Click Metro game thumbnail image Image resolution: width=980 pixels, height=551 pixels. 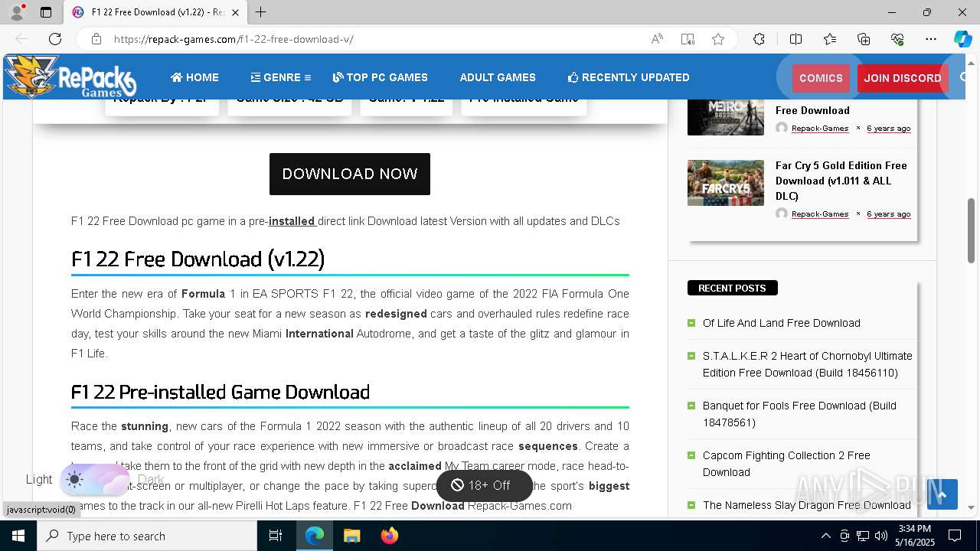(726, 117)
